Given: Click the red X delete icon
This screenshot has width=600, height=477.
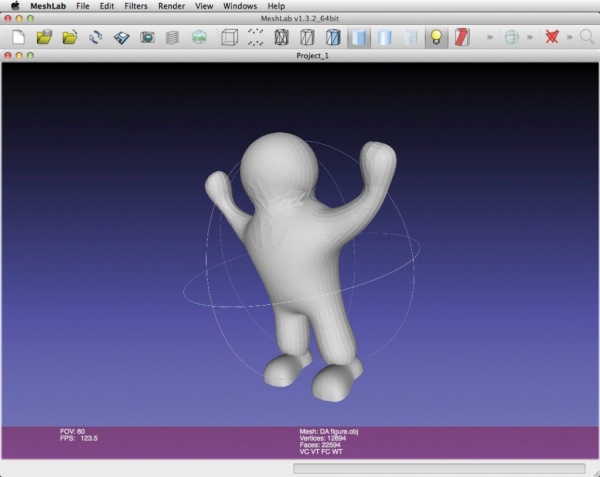Looking at the screenshot, I should click(550, 37).
